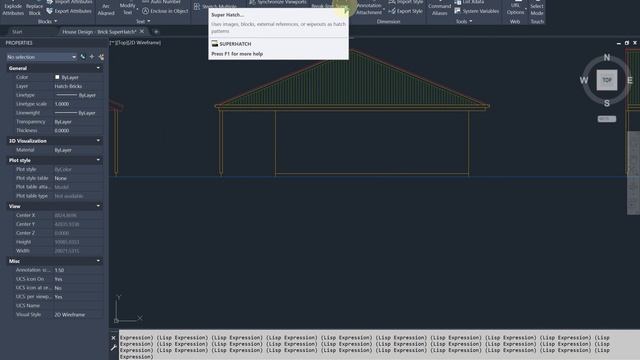Viewport: 640px width, 360px height.
Task: Click the Explode Attributes tool
Action: [13, 8]
